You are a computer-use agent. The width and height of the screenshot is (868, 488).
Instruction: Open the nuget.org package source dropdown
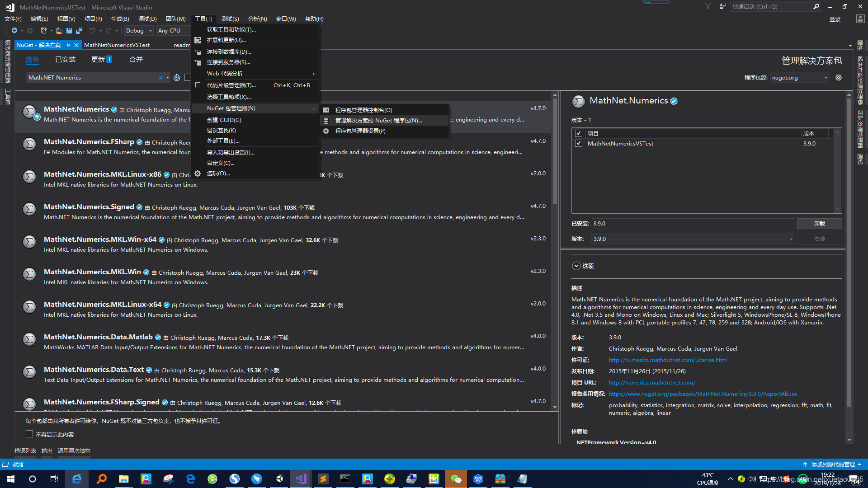point(800,78)
